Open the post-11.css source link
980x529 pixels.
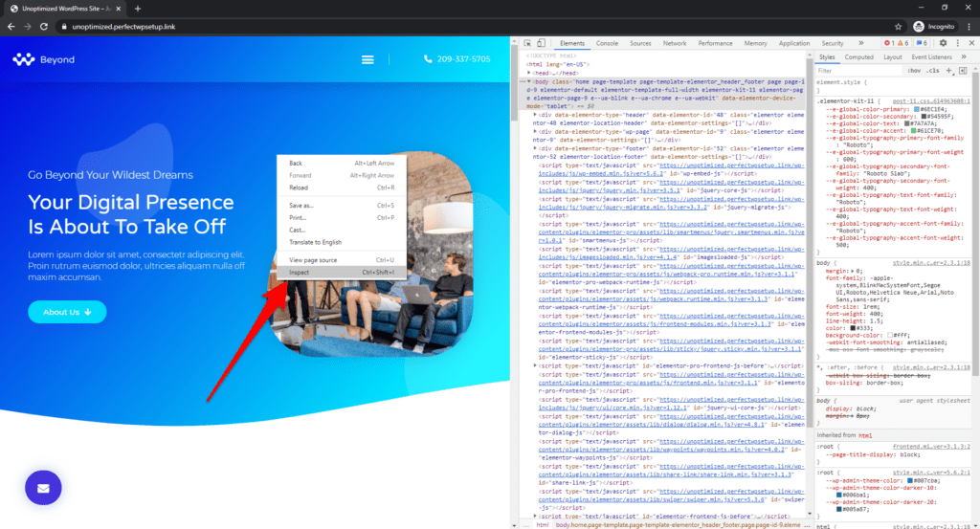[931, 100]
